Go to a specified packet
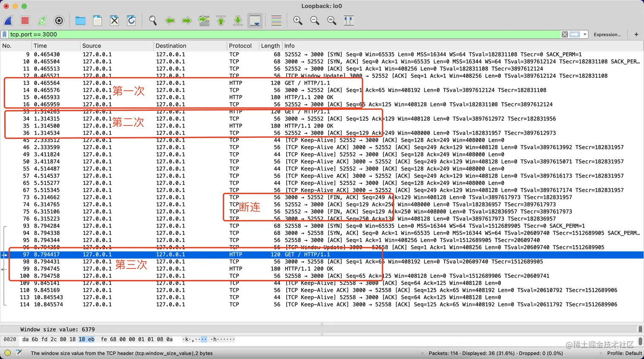Screen dimensions: 644x359 click(x=204, y=20)
